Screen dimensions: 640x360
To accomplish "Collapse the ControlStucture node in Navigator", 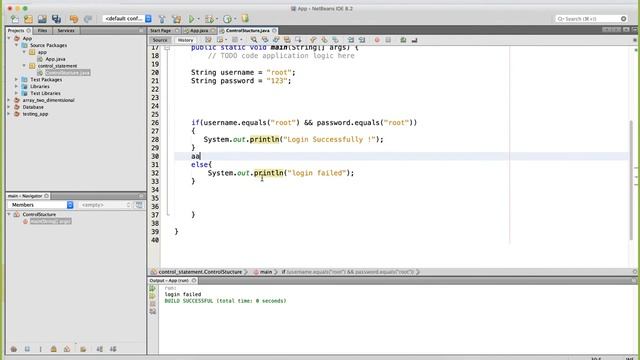I will (9, 214).
